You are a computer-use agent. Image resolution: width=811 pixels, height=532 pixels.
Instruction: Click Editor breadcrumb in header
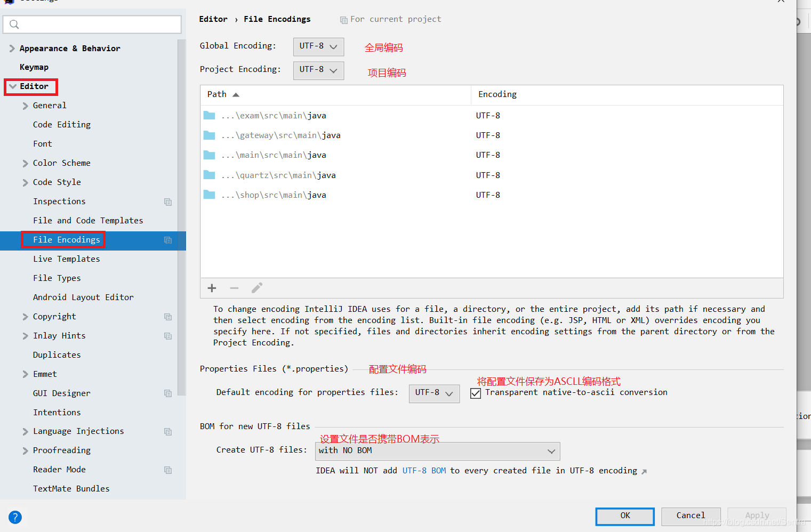(x=213, y=19)
